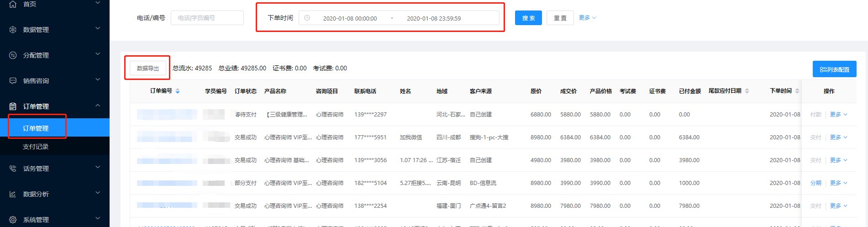
Task: Click start time 2020-01-08 00:00:00 field
Action: (350, 18)
